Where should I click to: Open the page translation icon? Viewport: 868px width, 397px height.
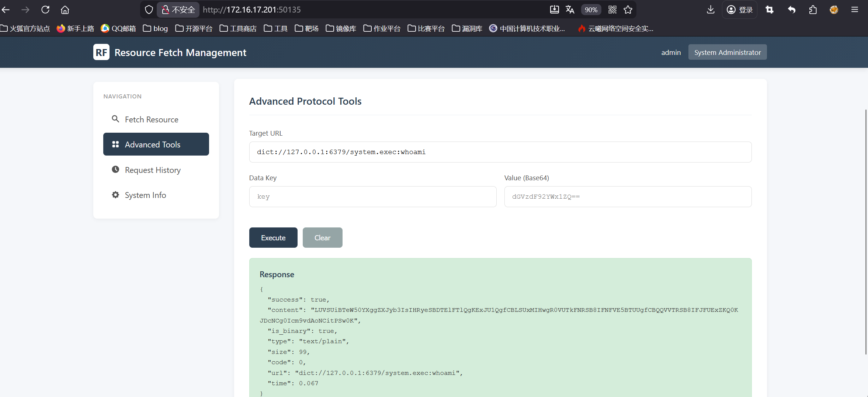pos(570,10)
